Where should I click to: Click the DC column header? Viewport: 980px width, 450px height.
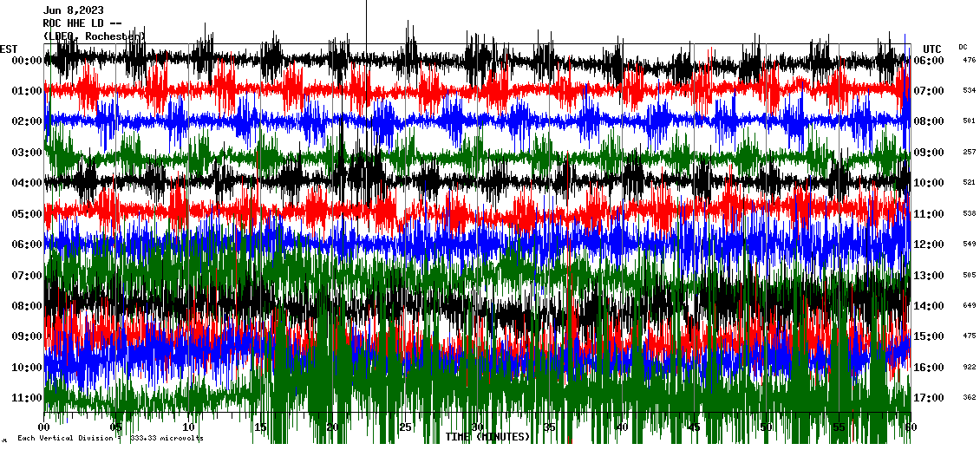(x=964, y=47)
